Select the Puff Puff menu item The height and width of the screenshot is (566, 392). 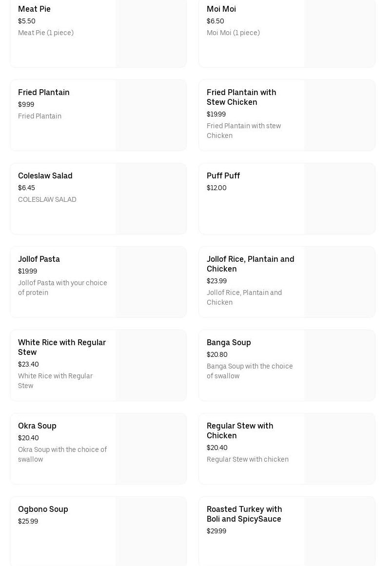coord(223,176)
